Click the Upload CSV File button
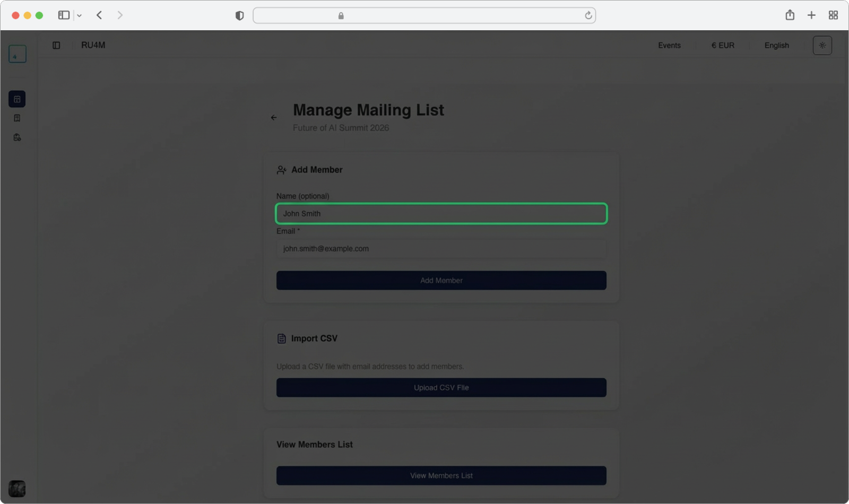 pos(441,388)
